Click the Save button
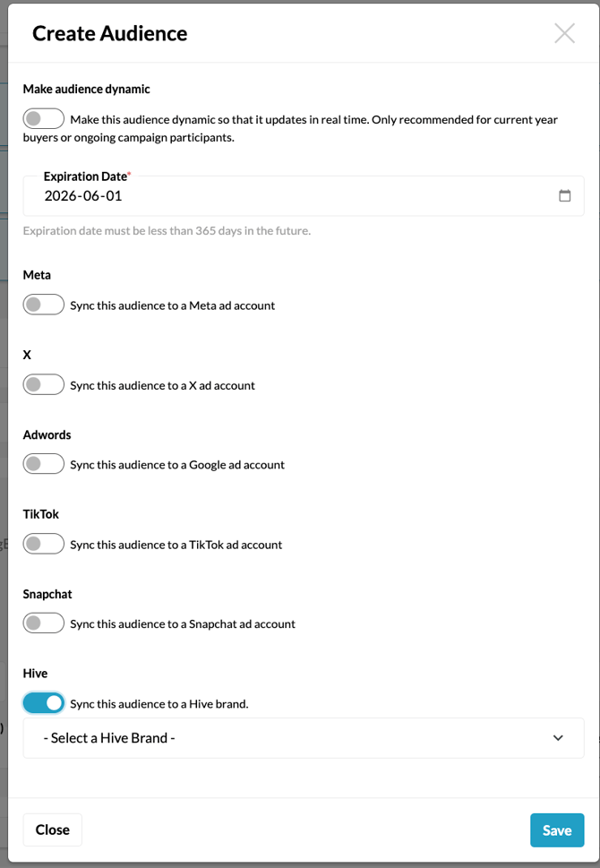The height and width of the screenshot is (868, 600). point(557,830)
